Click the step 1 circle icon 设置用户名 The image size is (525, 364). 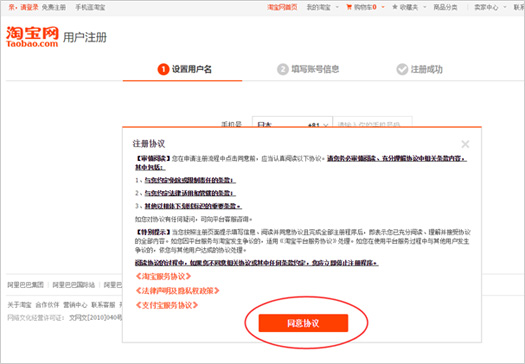tap(163, 69)
